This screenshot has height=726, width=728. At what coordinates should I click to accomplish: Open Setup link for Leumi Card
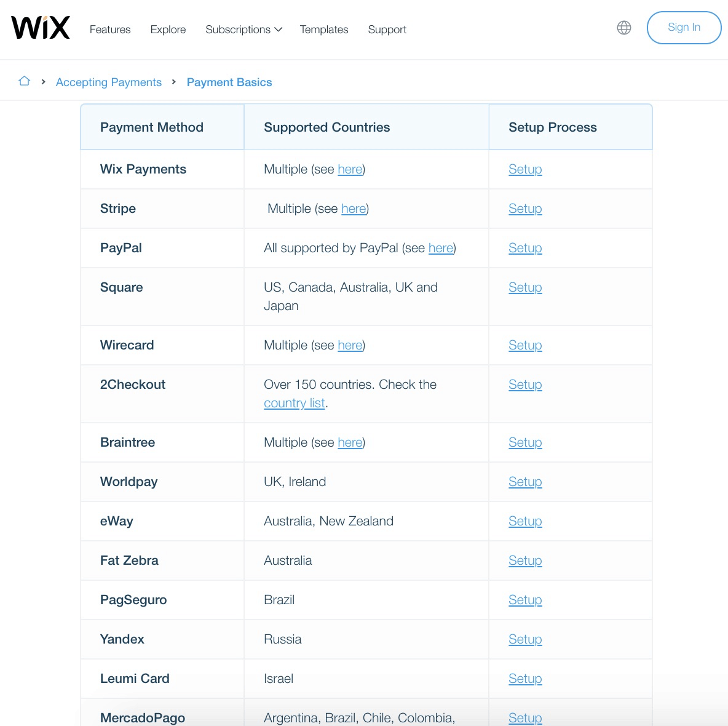pos(525,679)
